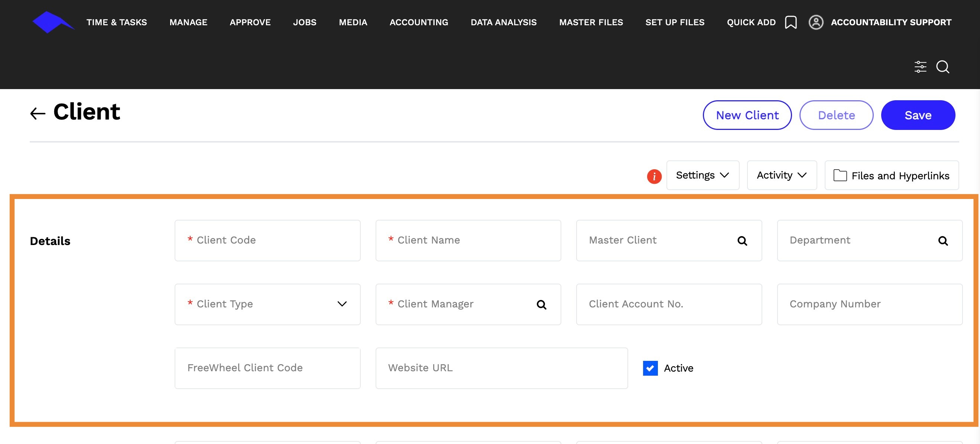Image resolution: width=980 pixels, height=444 pixels.
Task: Open the bookmark icon beside Quick Add
Action: pos(791,22)
